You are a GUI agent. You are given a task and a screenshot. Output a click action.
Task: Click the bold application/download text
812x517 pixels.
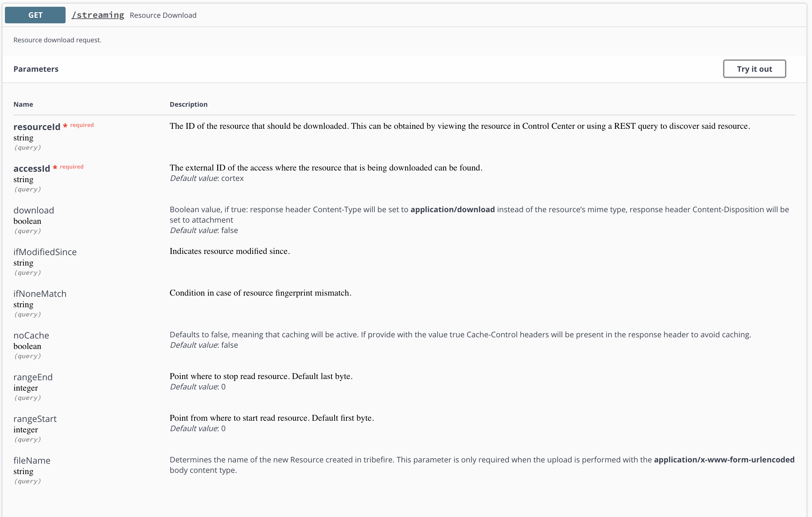pos(452,209)
